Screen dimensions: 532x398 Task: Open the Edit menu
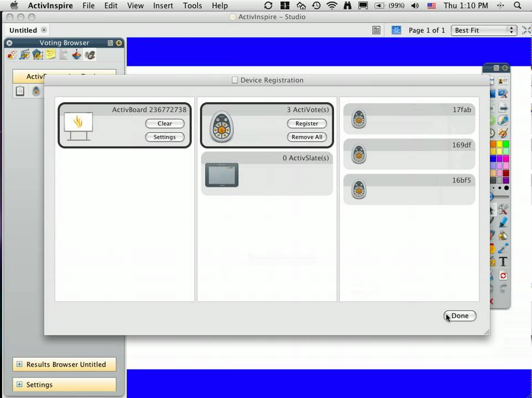111,6
